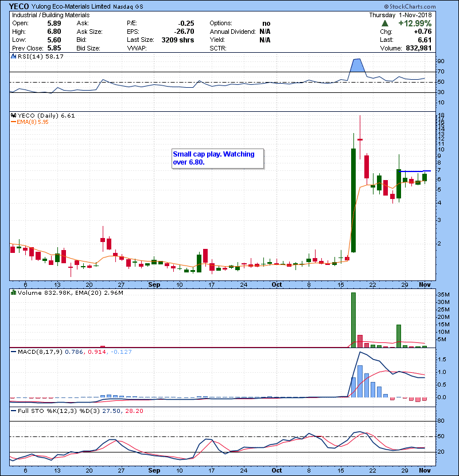
Task: Select the company name Yulong Eco-Materials Limited
Action: pos(71,6)
